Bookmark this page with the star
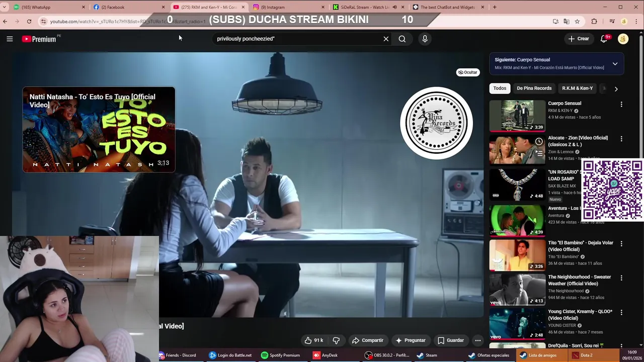644x362 pixels. [577, 21]
